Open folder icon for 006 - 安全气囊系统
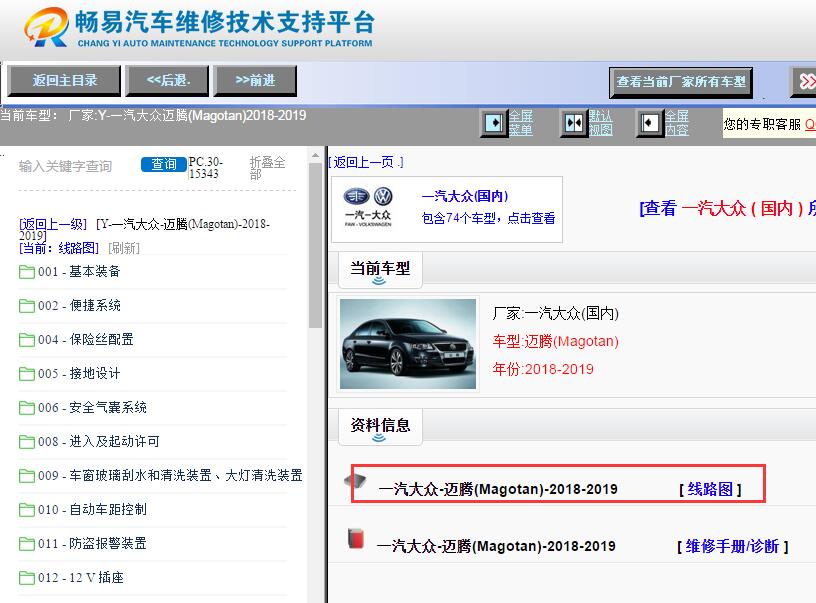 [27, 407]
